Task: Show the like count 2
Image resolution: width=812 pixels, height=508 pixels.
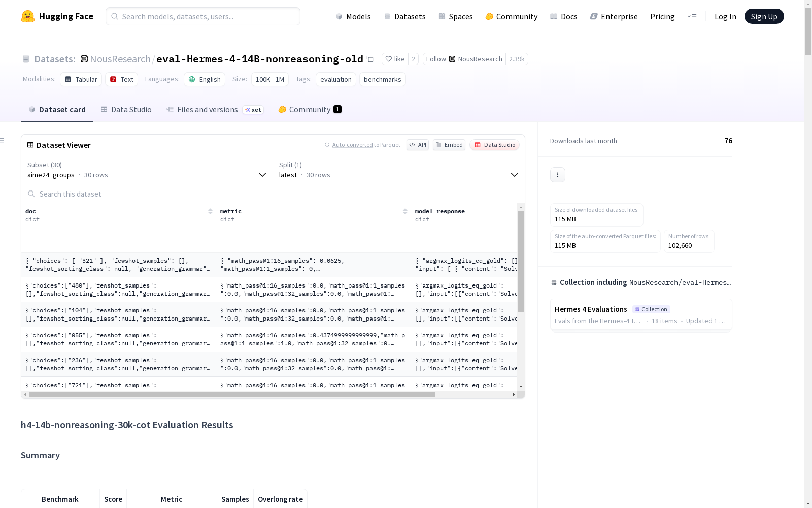Action: [414, 59]
